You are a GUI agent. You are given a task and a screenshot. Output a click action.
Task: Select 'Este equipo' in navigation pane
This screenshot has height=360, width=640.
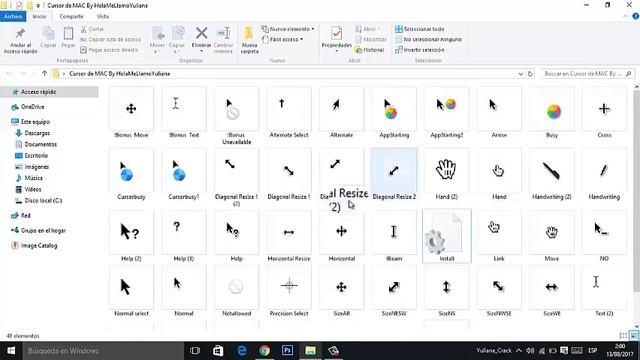(31, 122)
